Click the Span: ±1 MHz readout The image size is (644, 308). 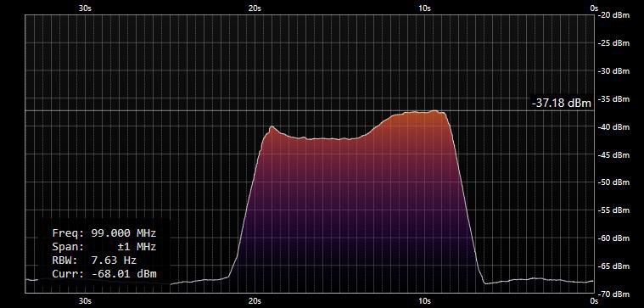click(104, 247)
